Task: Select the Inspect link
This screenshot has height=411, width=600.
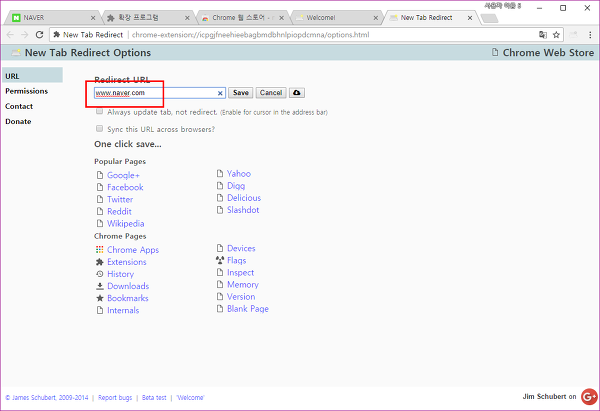Action: [x=240, y=272]
